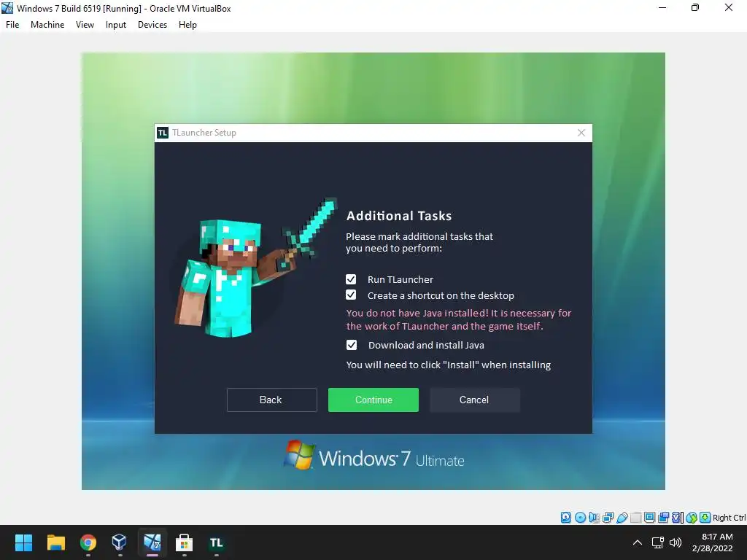Launch Google Chrome from taskbar
This screenshot has height=560, width=747.
click(x=88, y=542)
